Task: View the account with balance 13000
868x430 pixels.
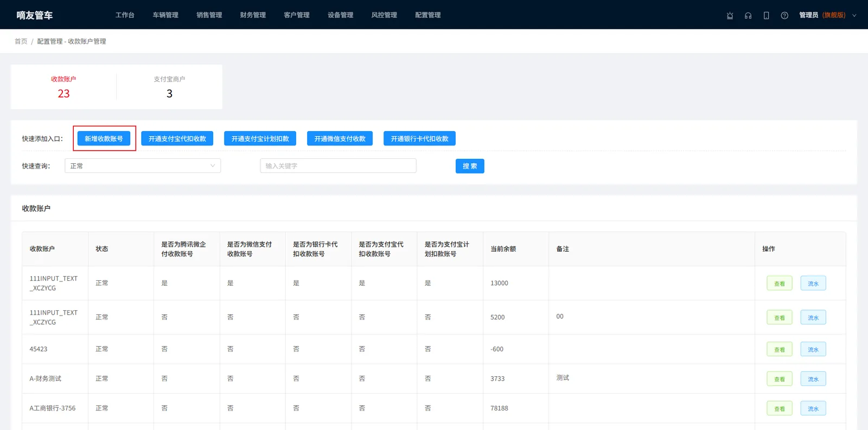Action: point(780,284)
